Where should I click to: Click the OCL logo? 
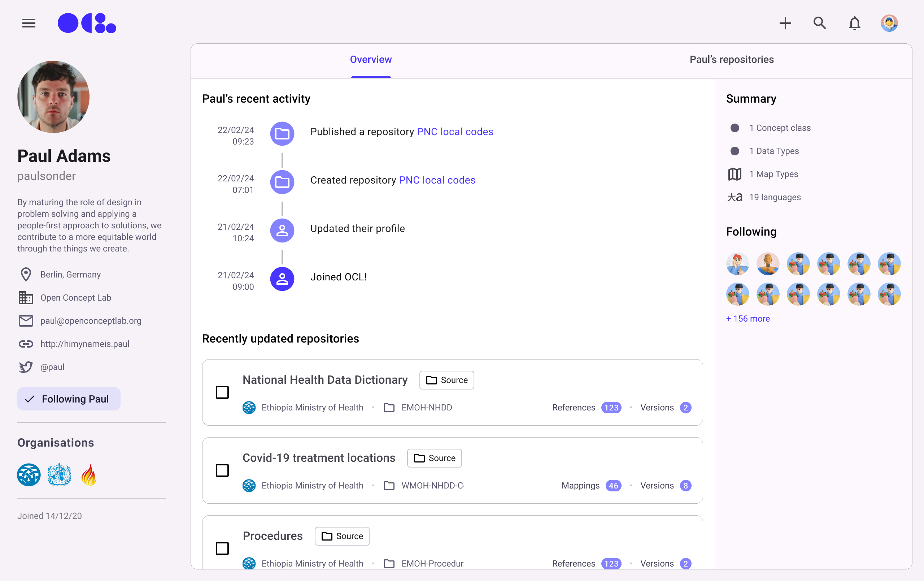[87, 23]
